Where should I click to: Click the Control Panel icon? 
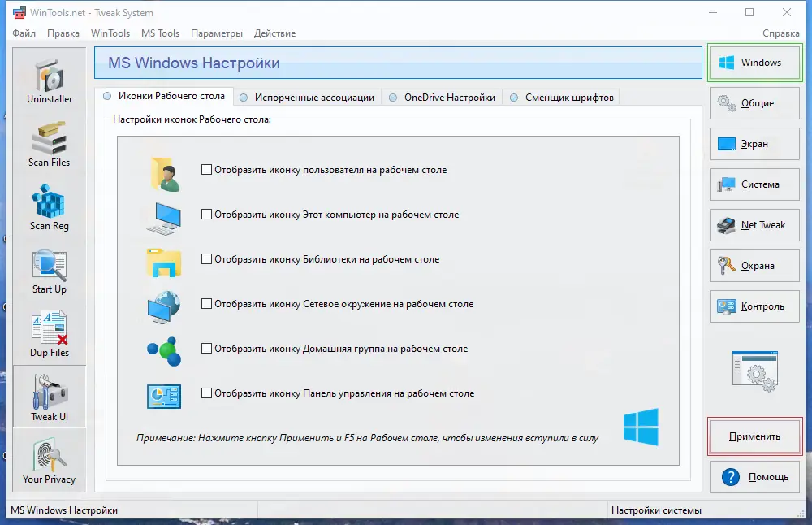[x=164, y=397]
